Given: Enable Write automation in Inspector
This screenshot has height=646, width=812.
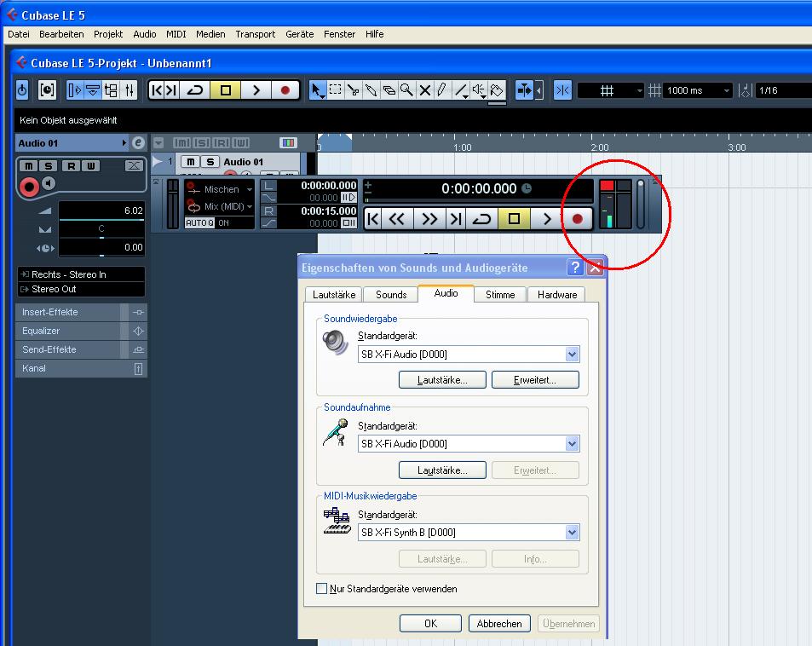Looking at the screenshot, I should [90, 166].
